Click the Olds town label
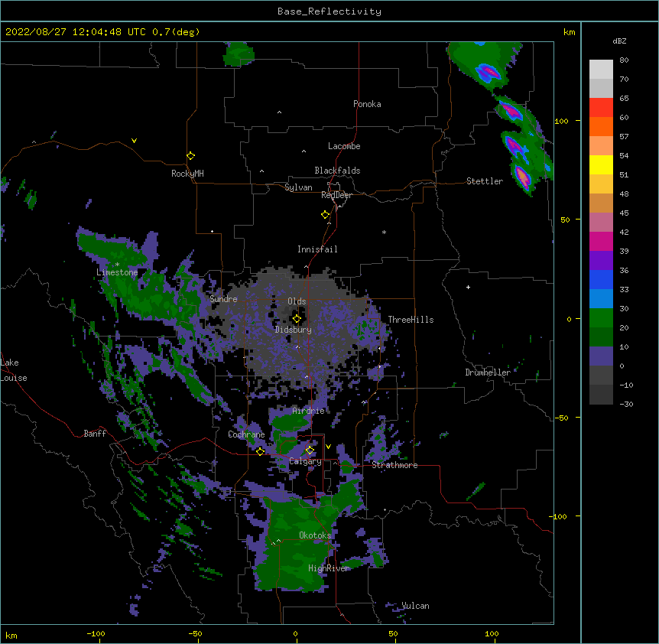Screen dimensions: 659x644 297,301
